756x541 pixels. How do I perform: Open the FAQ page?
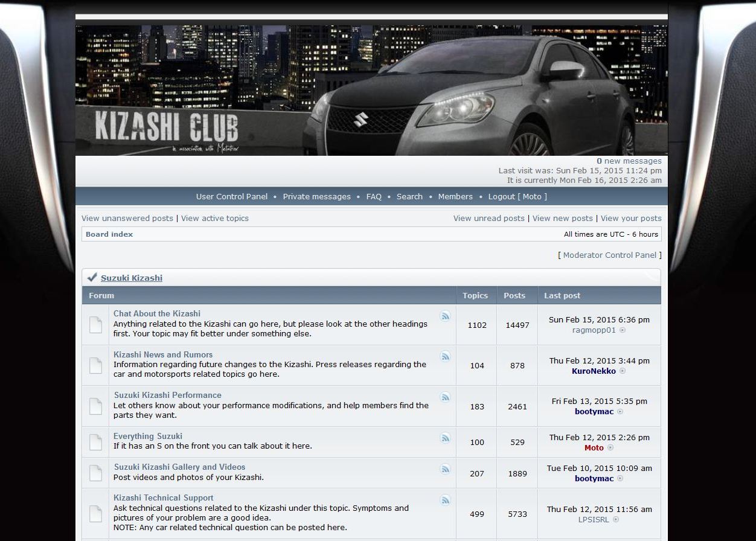click(x=374, y=196)
